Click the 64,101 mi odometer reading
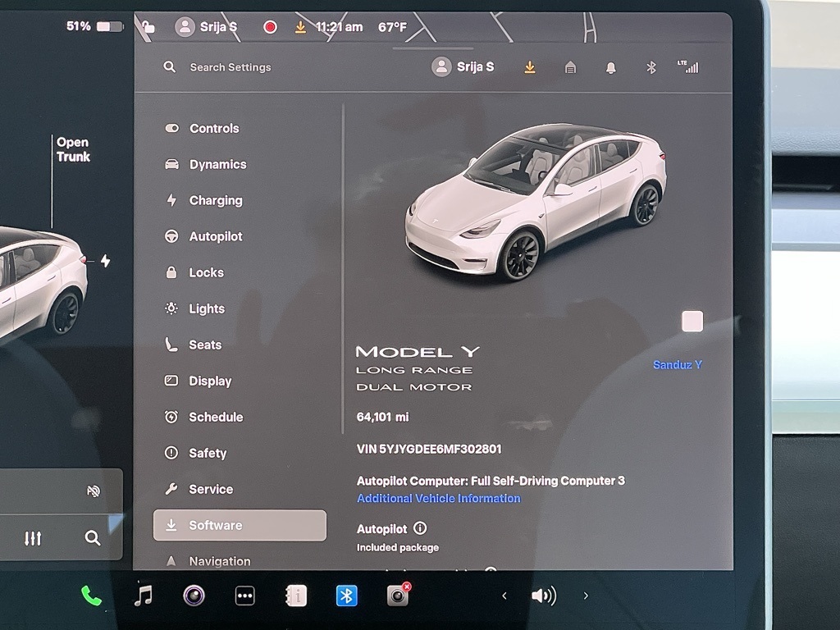This screenshot has height=630, width=840. pos(382,417)
